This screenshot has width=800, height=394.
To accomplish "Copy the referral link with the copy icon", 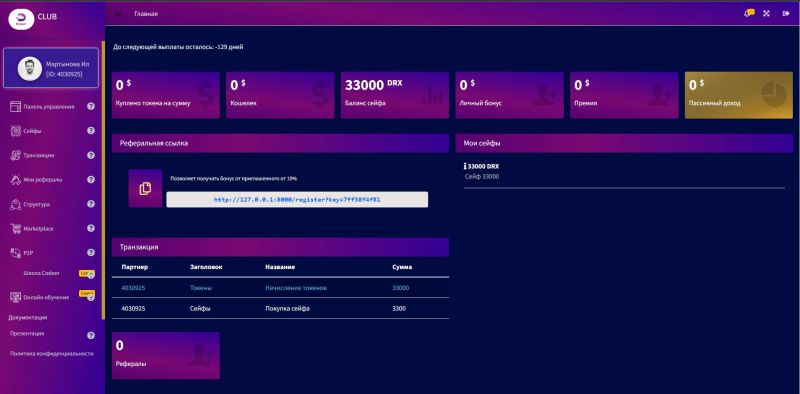I will (x=145, y=188).
